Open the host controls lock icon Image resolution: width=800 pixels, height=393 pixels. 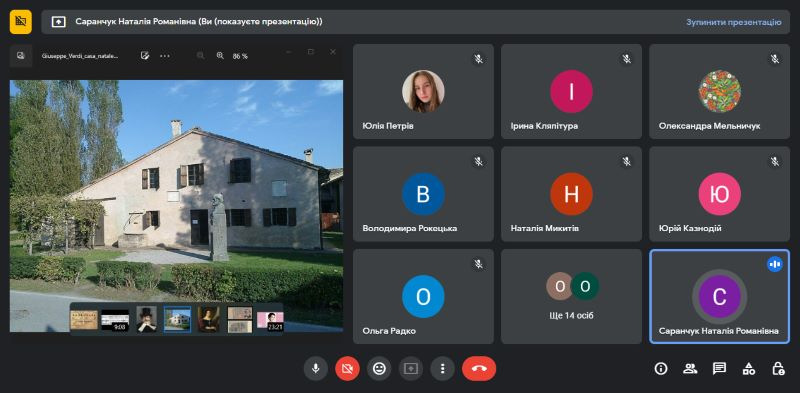click(778, 369)
